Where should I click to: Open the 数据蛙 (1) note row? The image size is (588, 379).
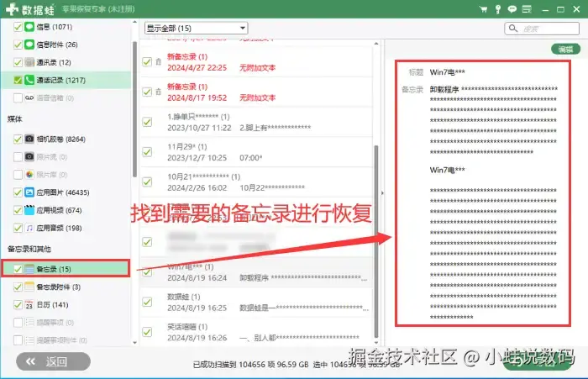click(256, 302)
